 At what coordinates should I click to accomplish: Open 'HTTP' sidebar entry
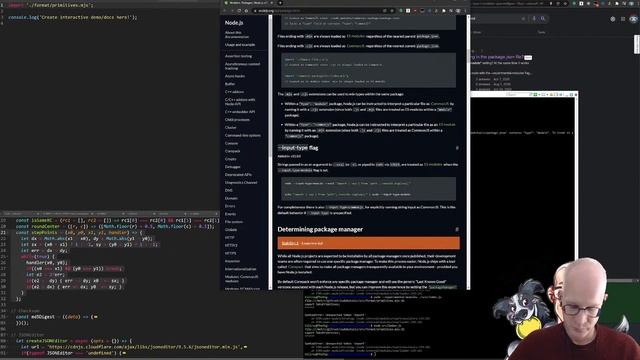(230, 237)
